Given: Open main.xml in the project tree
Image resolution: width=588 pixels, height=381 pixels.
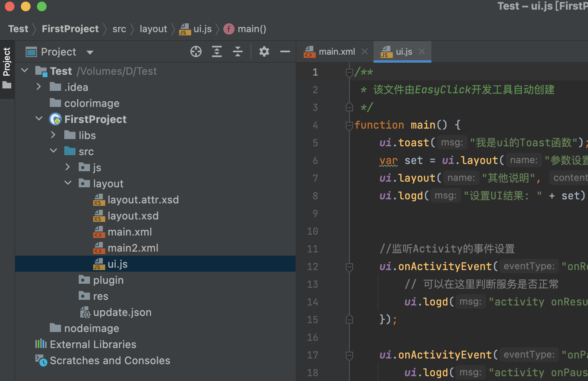Looking at the screenshot, I should pyautogui.click(x=130, y=232).
